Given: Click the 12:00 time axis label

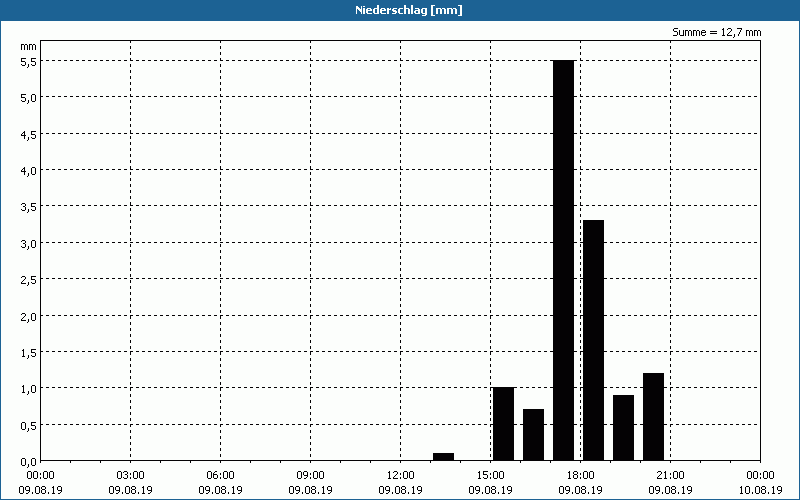Looking at the screenshot, I should pyautogui.click(x=401, y=476).
